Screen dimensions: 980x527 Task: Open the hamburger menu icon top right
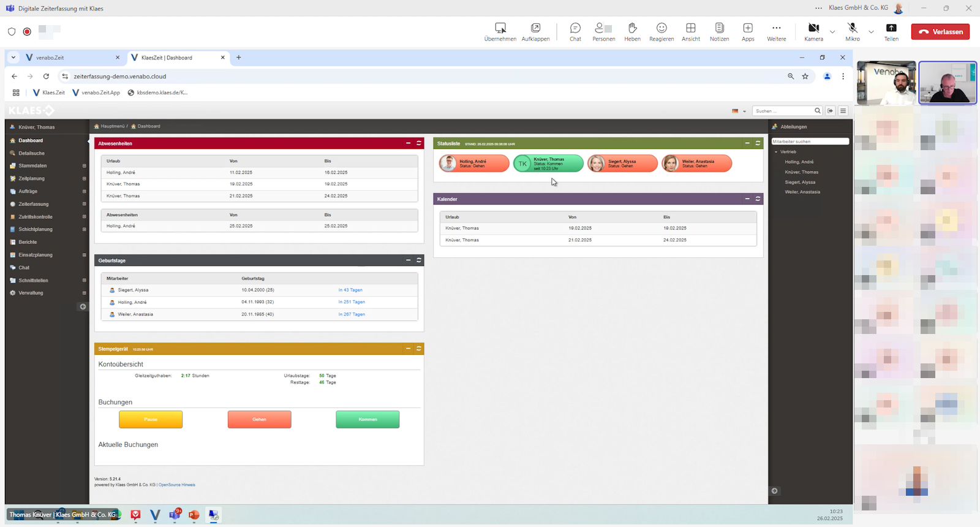(x=843, y=111)
